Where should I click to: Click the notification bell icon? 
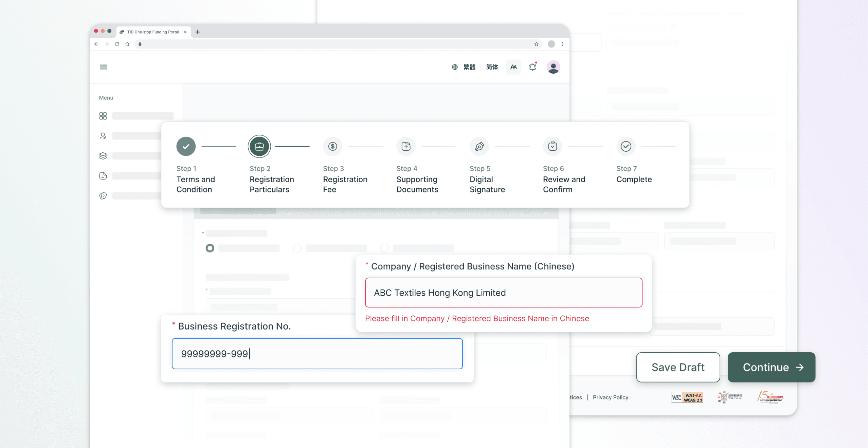click(532, 67)
